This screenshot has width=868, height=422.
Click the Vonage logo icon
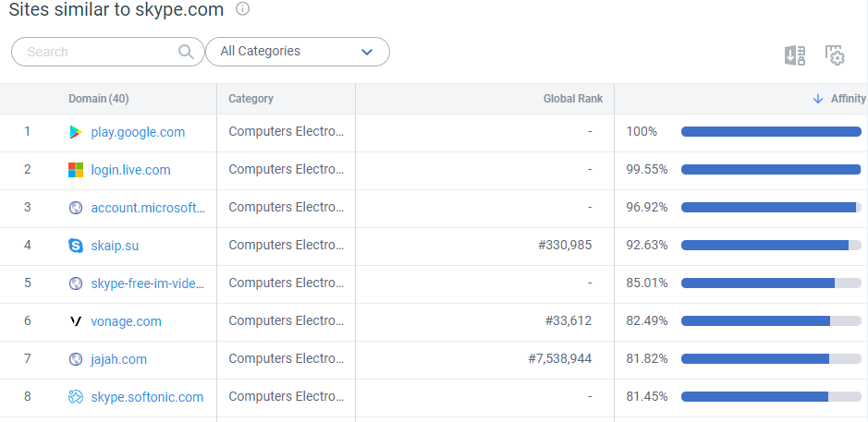75,321
